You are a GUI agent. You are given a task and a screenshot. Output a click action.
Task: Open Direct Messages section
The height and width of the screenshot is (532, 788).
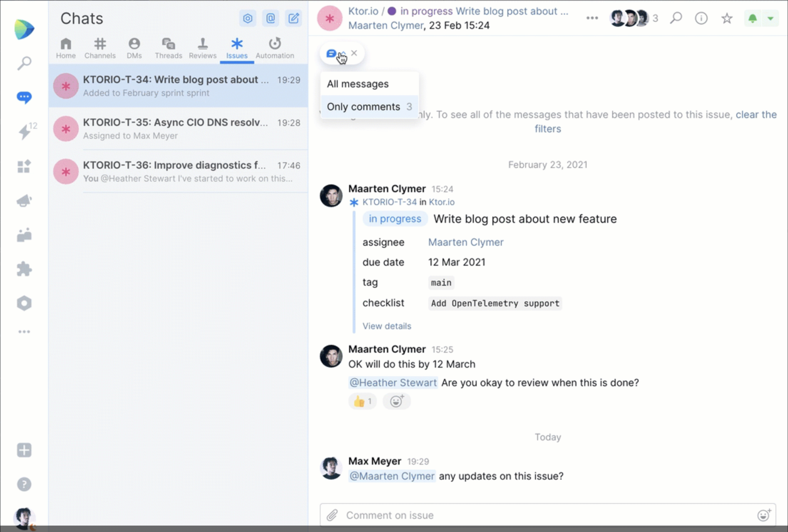[134, 47]
